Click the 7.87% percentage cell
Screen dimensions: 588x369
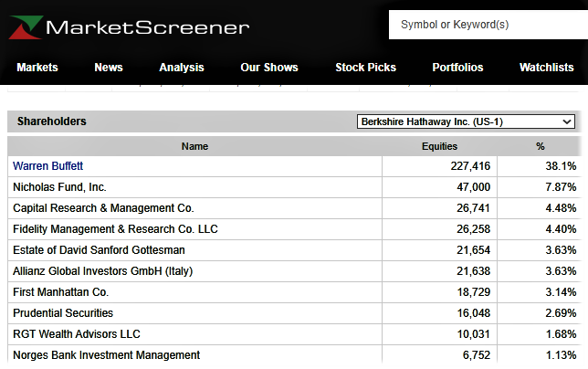point(561,187)
